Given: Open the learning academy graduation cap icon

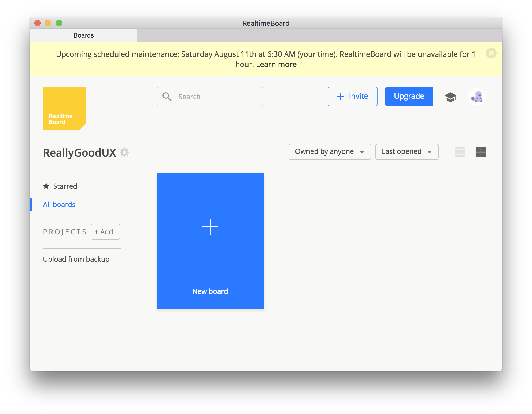Looking at the screenshot, I should [x=450, y=97].
